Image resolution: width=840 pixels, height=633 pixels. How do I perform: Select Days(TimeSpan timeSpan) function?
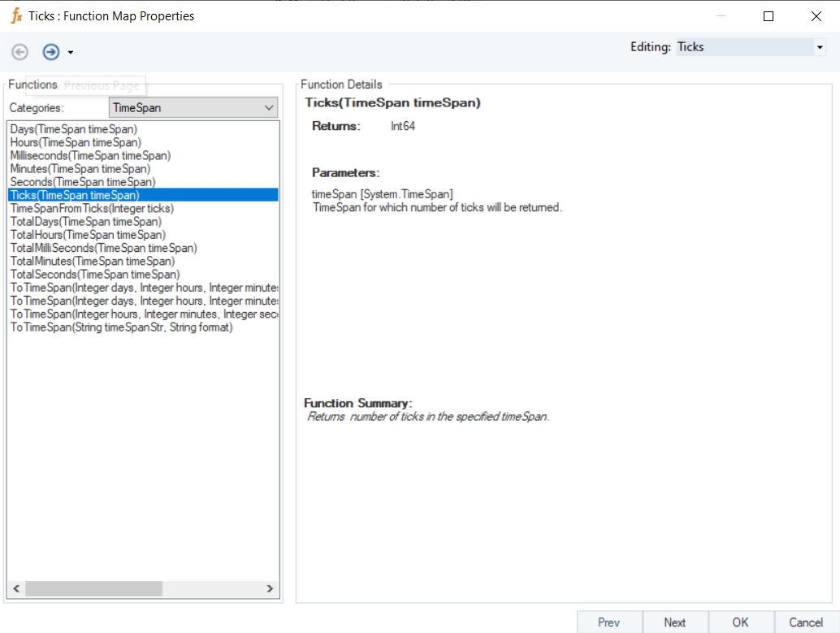click(74, 129)
